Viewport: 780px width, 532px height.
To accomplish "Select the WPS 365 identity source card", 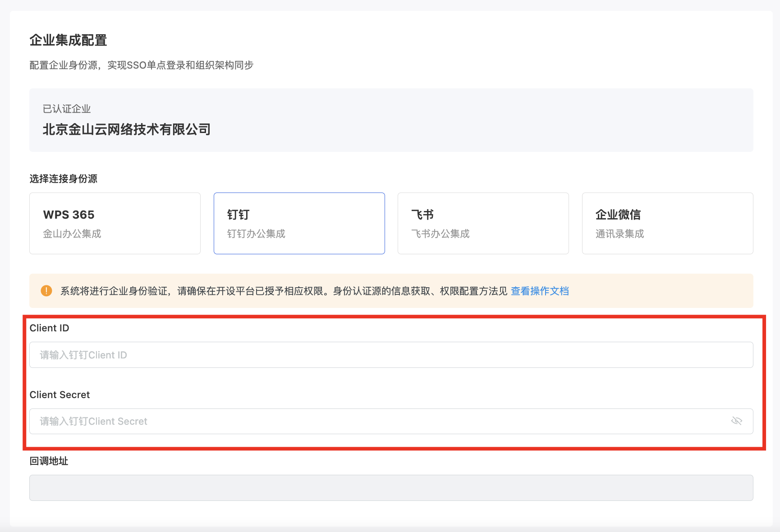I will pyautogui.click(x=115, y=224).
